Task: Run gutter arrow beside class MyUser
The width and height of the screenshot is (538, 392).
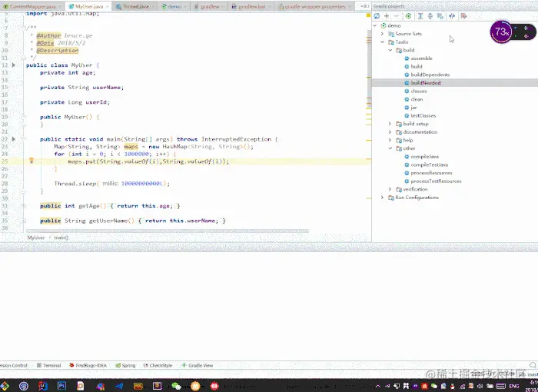Action: click(x=13, y=65)
